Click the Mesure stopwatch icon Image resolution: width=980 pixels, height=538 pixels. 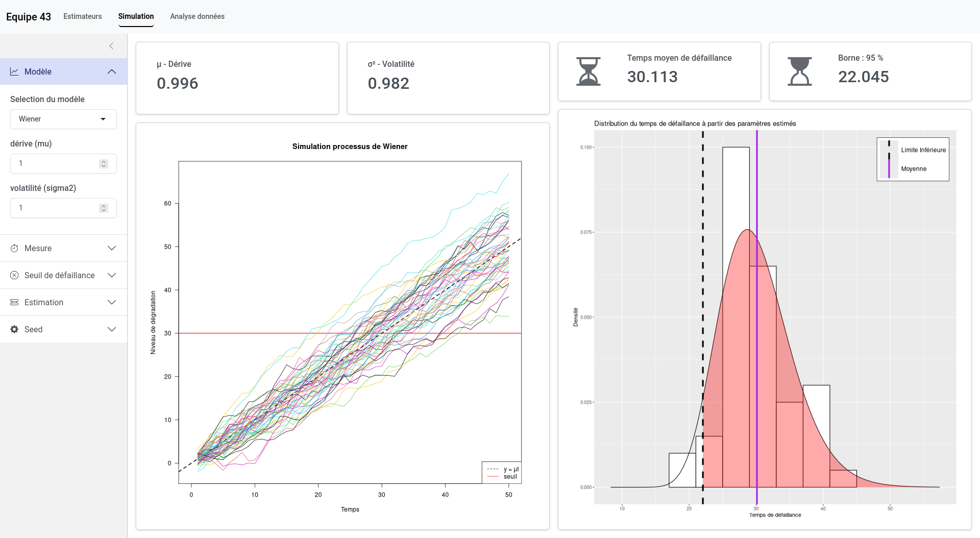pyautogui.click(x=14, y=248)
